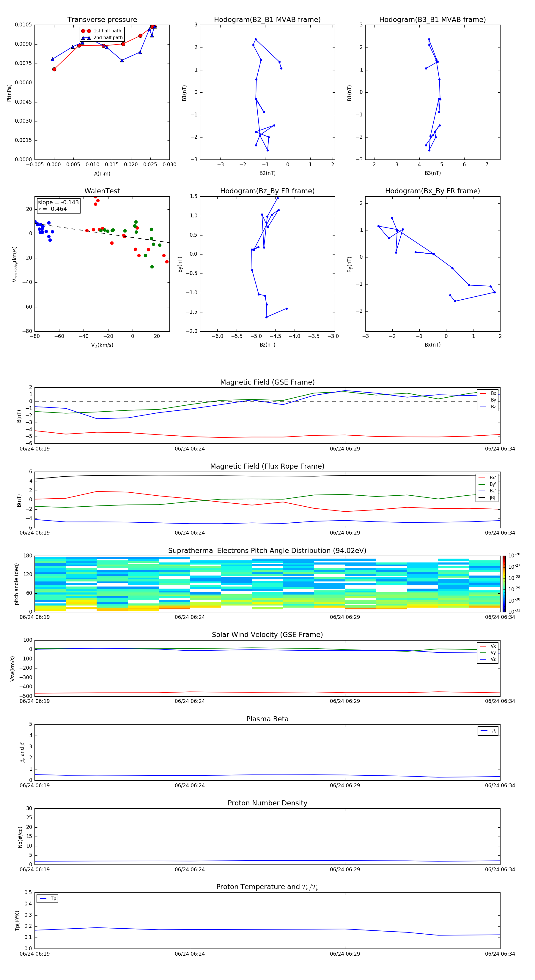The image size is (535, 980).
Task: Click 'Bz(nT)' x-axis label
Action: tap(267, 345)
